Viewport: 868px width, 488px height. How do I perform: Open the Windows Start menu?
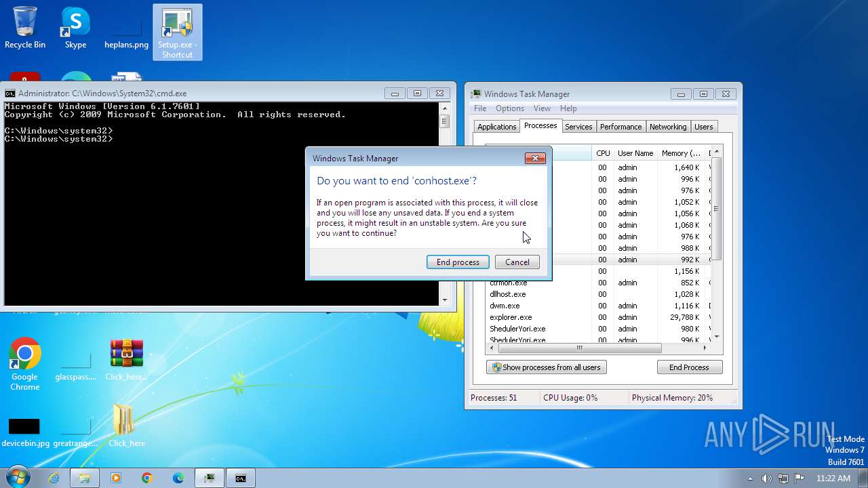tap(17, 478)
